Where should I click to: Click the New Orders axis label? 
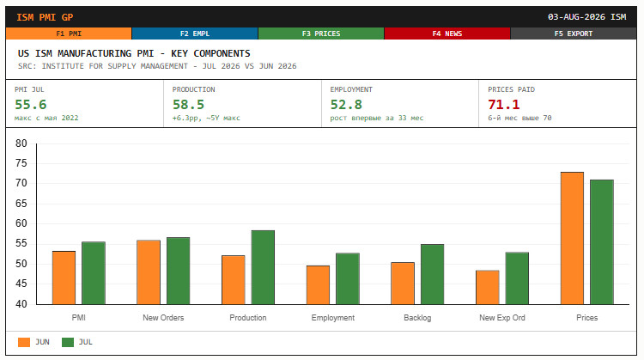coord(163,318)
